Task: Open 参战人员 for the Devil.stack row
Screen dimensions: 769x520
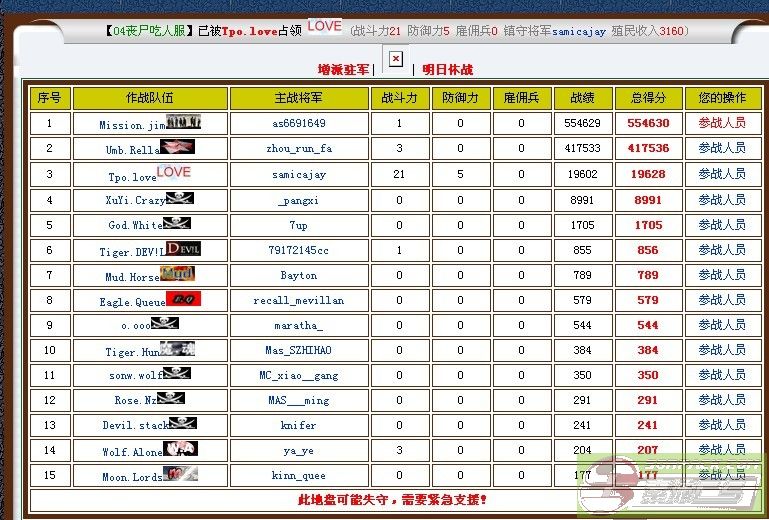Action: point(722,425)
